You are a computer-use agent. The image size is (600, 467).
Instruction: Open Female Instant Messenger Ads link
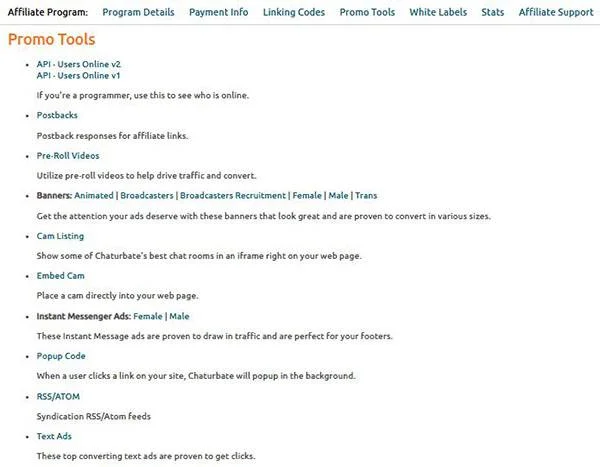(148, 316)
